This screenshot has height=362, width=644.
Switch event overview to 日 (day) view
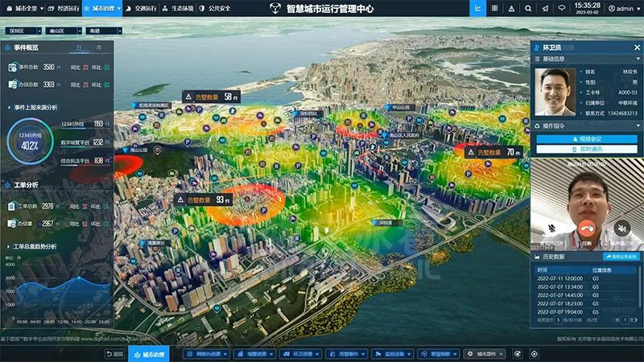click(79, 47)
